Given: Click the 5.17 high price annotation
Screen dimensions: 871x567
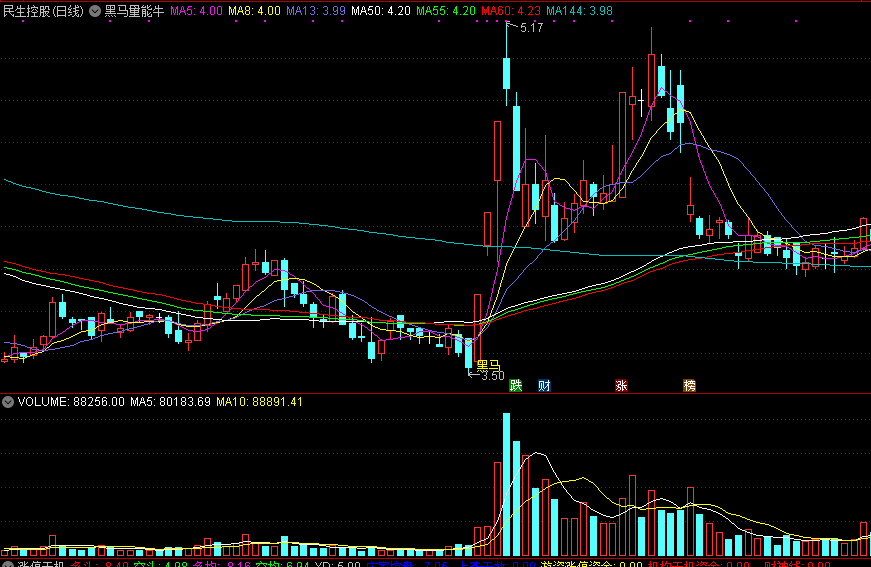Looking at the screenshot, I should pos(532,28).
